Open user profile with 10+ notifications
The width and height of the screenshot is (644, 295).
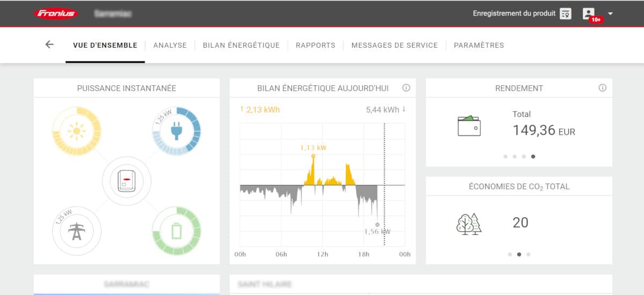point(589,13)
